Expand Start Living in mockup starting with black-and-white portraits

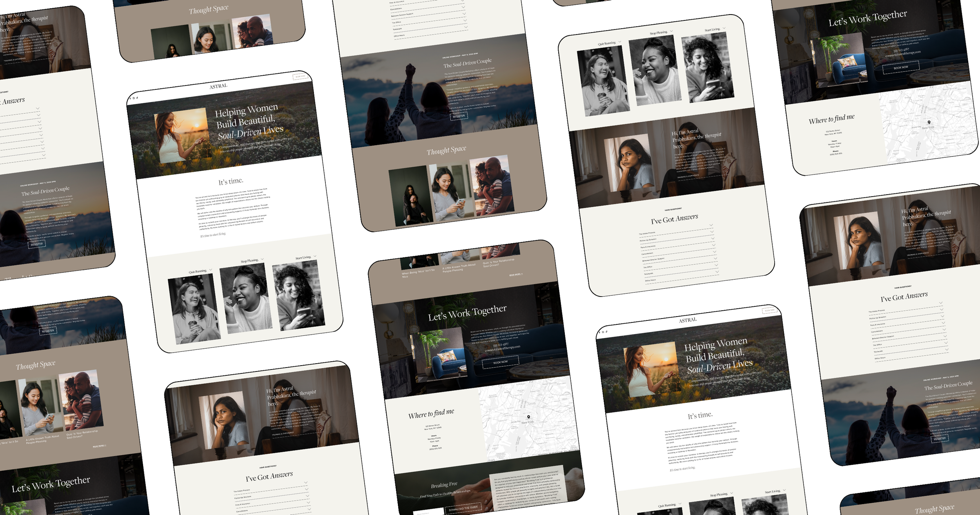(715, 29)
